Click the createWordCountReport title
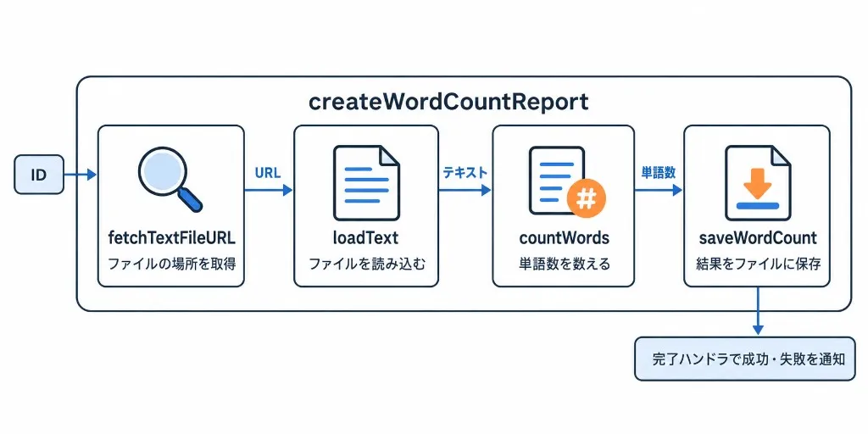Screen dimensions: 868x434 coord(448,103)
